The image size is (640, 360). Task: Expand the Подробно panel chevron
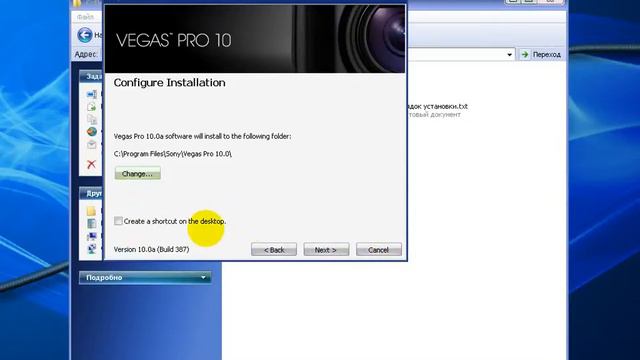[203, 278]
